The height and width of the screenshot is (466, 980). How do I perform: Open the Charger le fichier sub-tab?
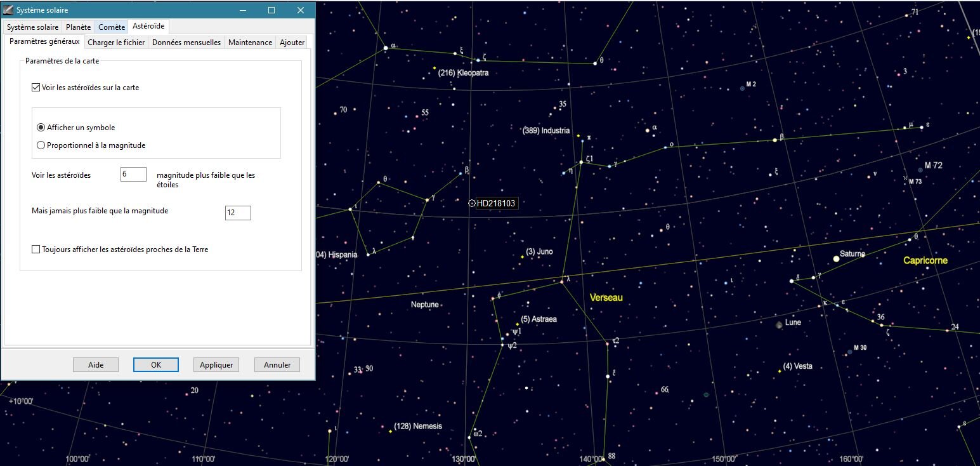click(116, 43)
